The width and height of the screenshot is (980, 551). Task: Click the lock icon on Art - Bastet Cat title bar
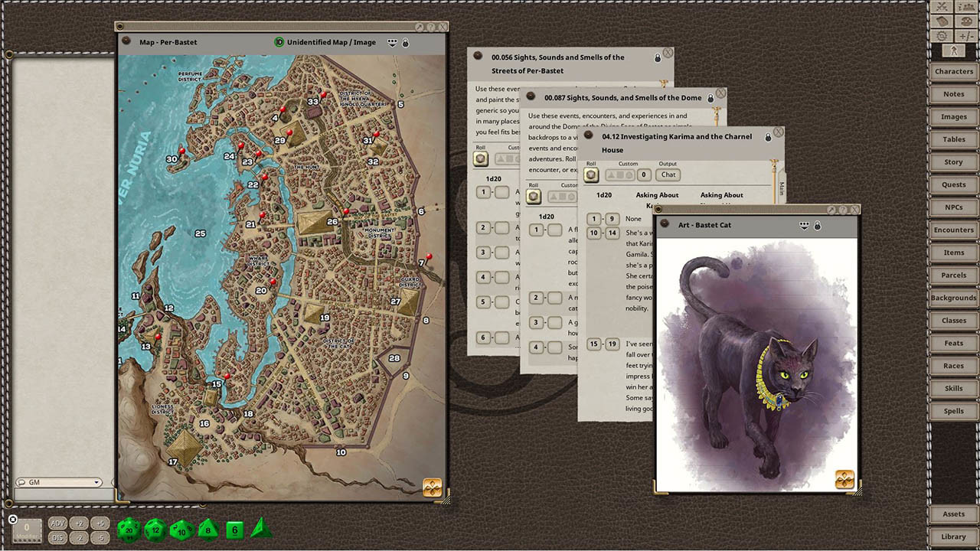click(x=818, y=225)
